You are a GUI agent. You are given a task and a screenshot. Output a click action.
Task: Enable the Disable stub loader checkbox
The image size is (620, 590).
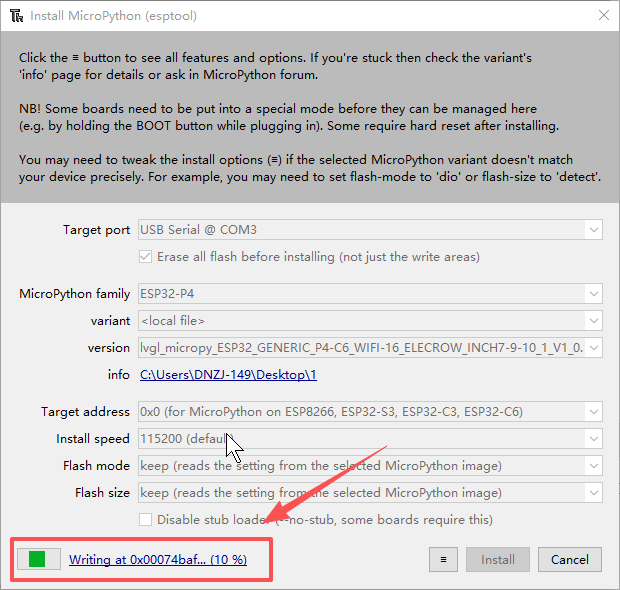click(146, 520)
